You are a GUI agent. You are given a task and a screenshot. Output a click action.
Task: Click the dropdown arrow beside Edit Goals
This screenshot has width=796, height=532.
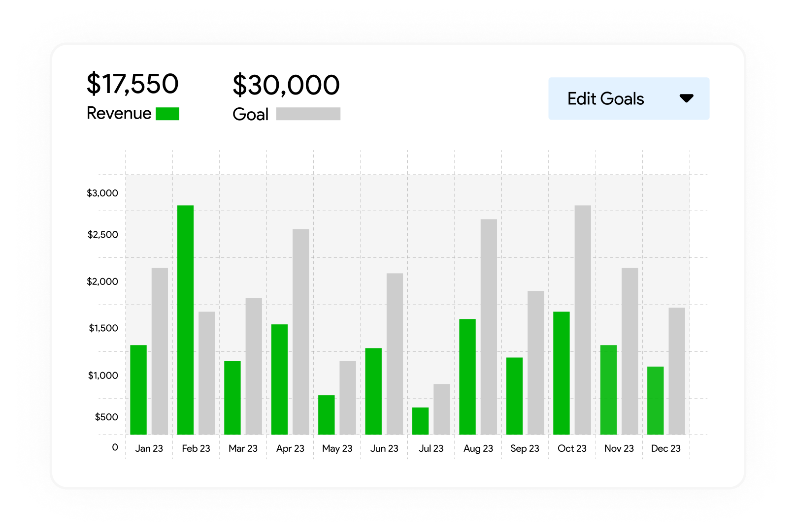686,98
